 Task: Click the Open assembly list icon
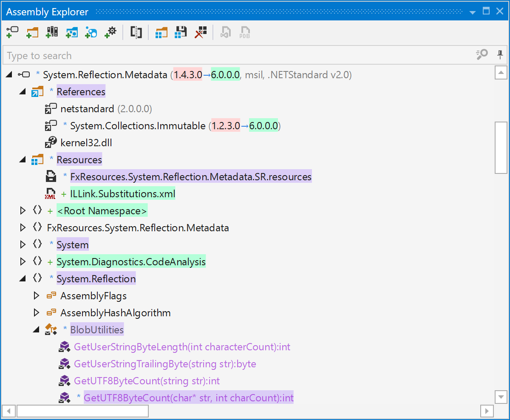click(161, 32)
